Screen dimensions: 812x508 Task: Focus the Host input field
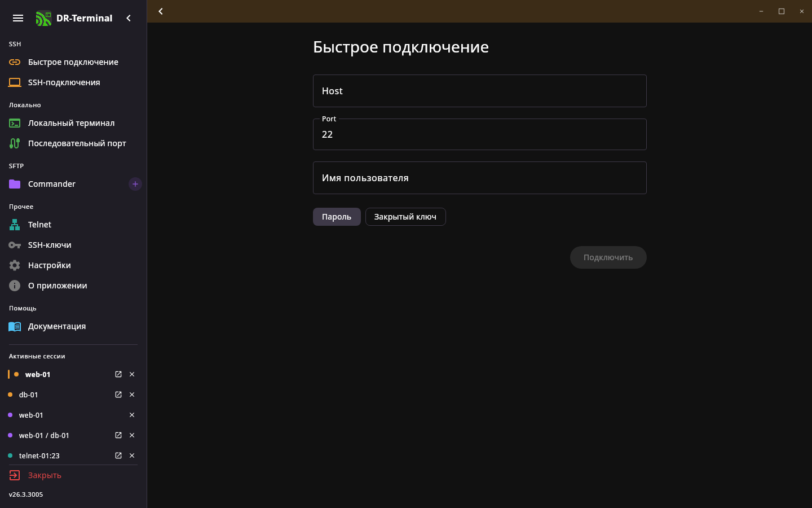480,91
